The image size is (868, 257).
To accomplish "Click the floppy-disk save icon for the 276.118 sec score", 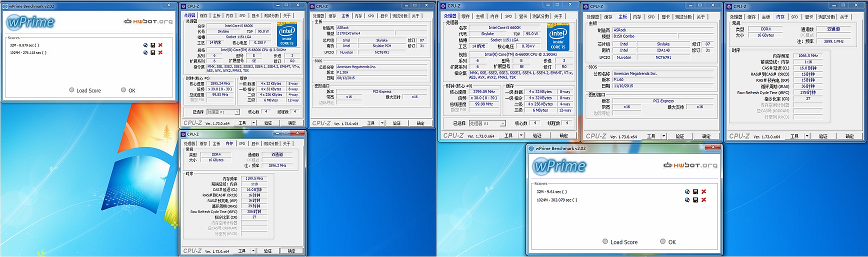I will pos(153,52).
